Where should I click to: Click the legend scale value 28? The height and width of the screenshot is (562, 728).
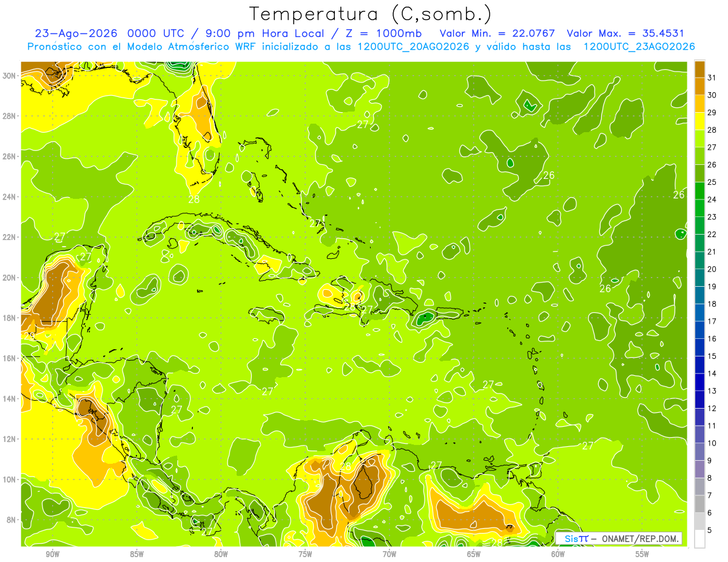coord(712,129)
